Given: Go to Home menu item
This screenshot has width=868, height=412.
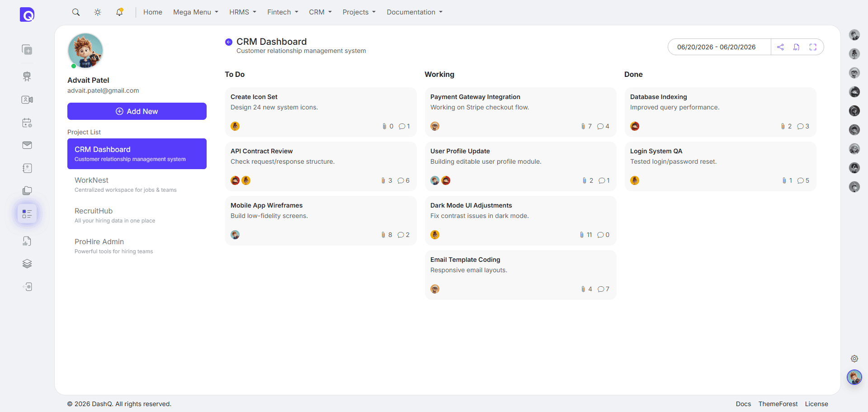Looking at the screenshot, I should [153, 12].
